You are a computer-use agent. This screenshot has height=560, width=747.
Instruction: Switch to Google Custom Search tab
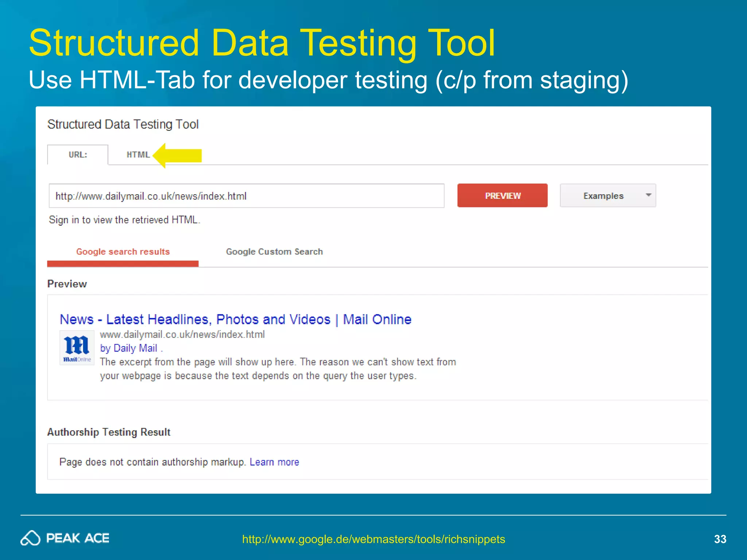coord(274,252)
